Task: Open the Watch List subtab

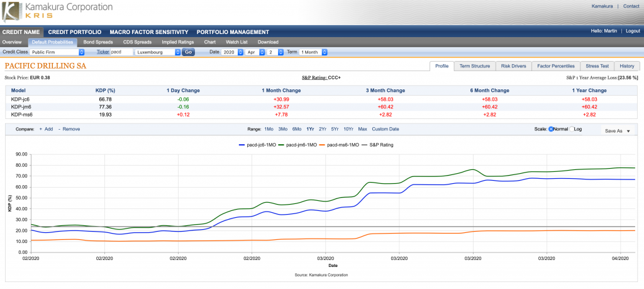Action: tap(236, 42)
